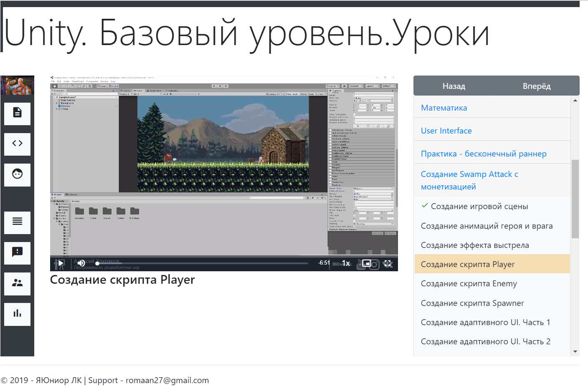588x386 pixels.
Task: Switch the video to fullscreen
Action: click(388, 263)
